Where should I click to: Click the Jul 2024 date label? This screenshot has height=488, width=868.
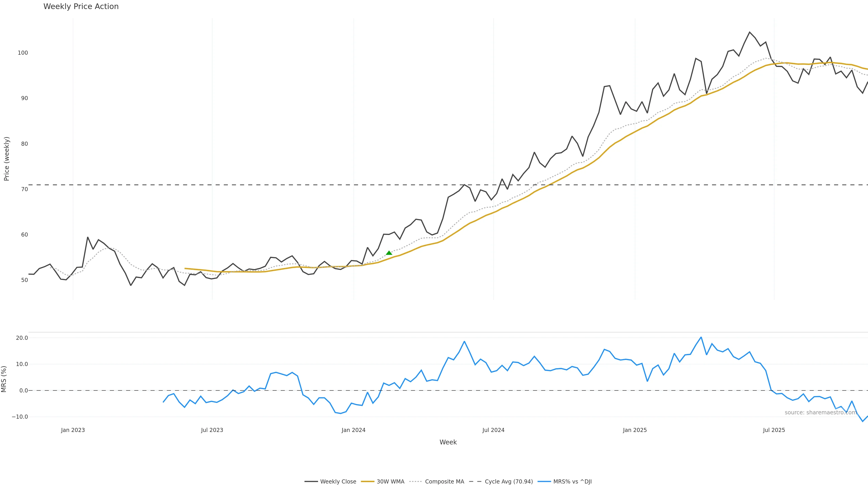coord(493,430)
